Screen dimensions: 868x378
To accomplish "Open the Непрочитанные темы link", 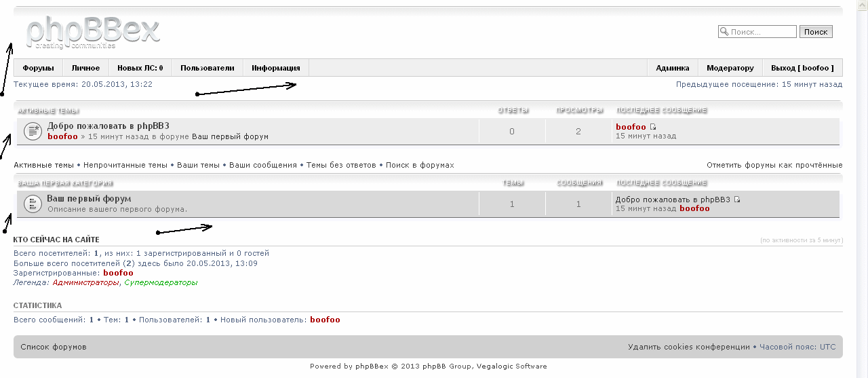I will coord(125,165).
